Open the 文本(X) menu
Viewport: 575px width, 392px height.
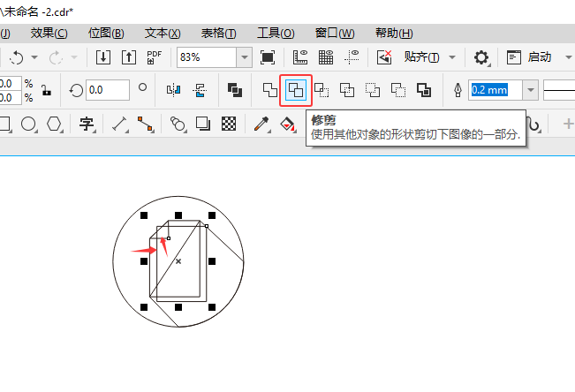tap(163, 34)
